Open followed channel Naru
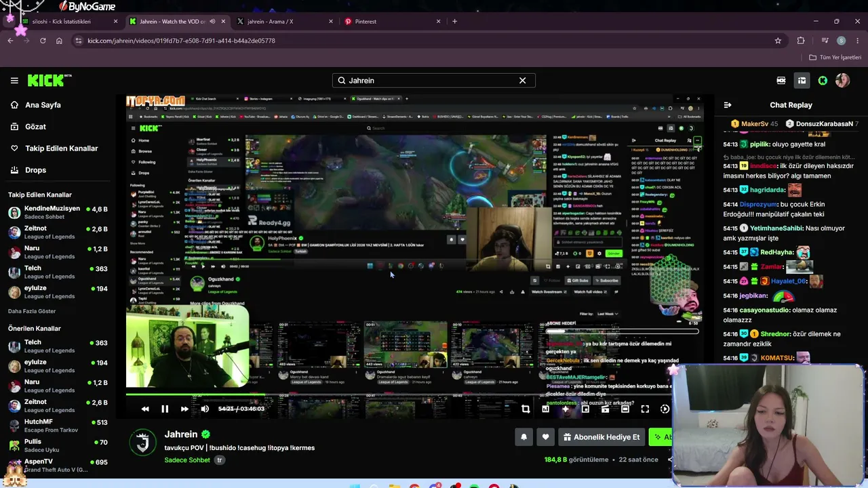Image resolution: width=868 pixels, height=488 pixels. point(57,252)
